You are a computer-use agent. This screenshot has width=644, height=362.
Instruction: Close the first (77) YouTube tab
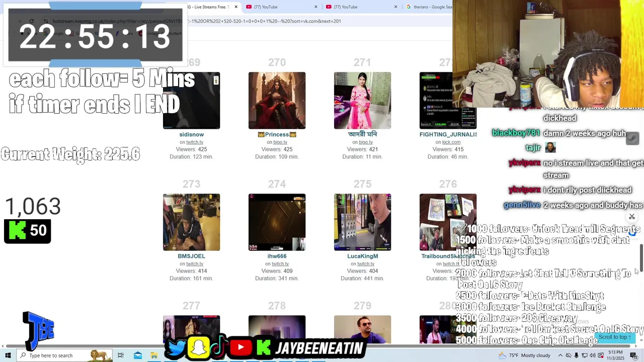point(316,7)
